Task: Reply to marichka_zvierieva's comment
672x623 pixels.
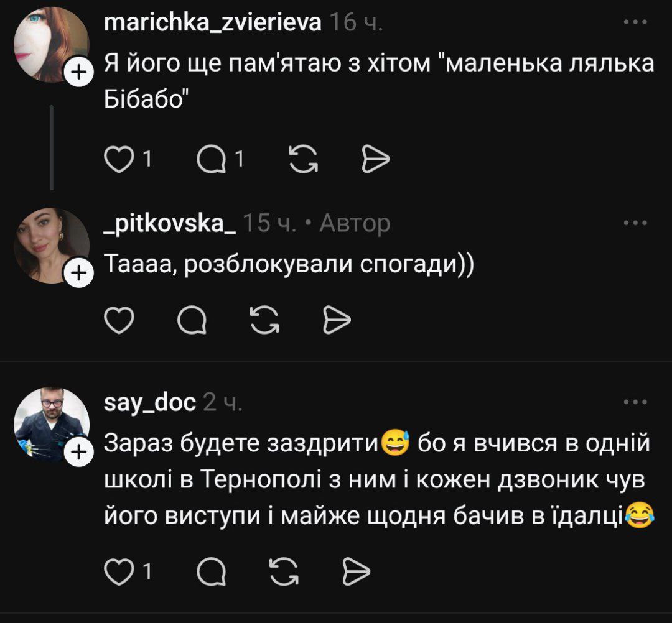Action: (210, 160)
